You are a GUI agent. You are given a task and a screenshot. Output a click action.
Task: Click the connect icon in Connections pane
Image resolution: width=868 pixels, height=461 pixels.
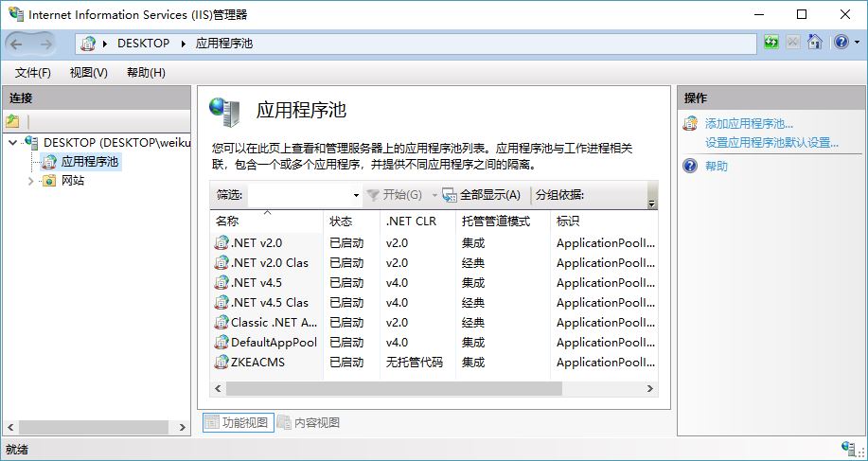coord(12,121)
